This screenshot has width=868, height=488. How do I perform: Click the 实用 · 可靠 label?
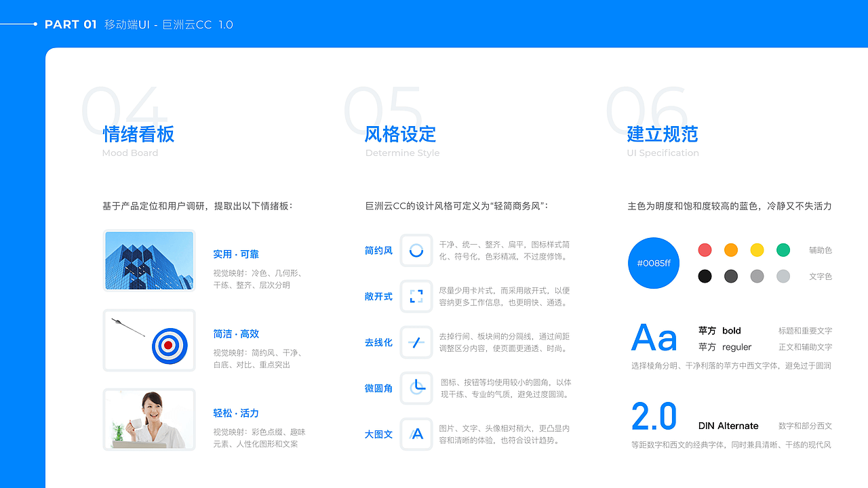236,254
